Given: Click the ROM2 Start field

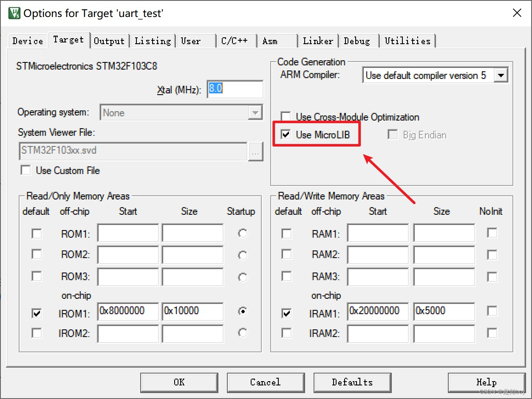Looking at the screenshot, I should 128,255.
